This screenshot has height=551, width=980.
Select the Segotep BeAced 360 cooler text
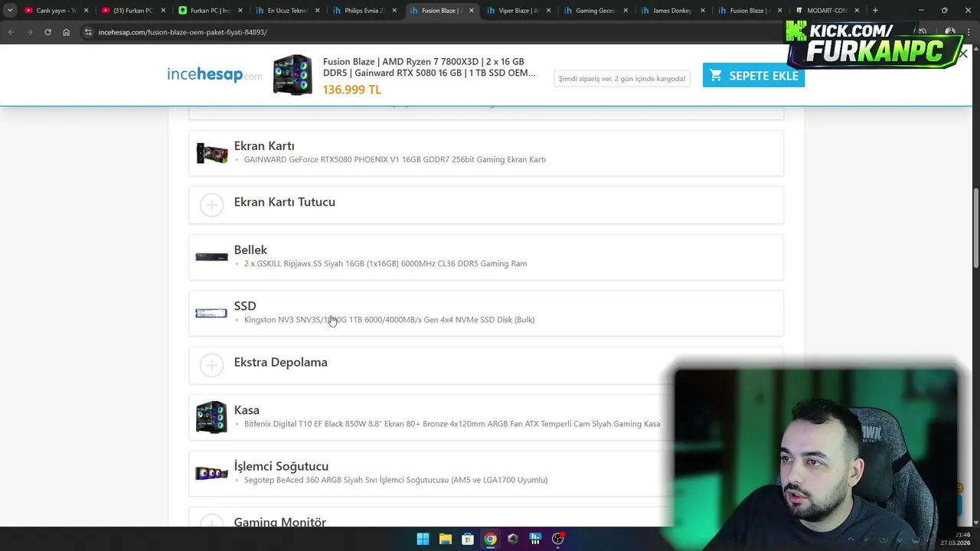click(x=396, y=480)
